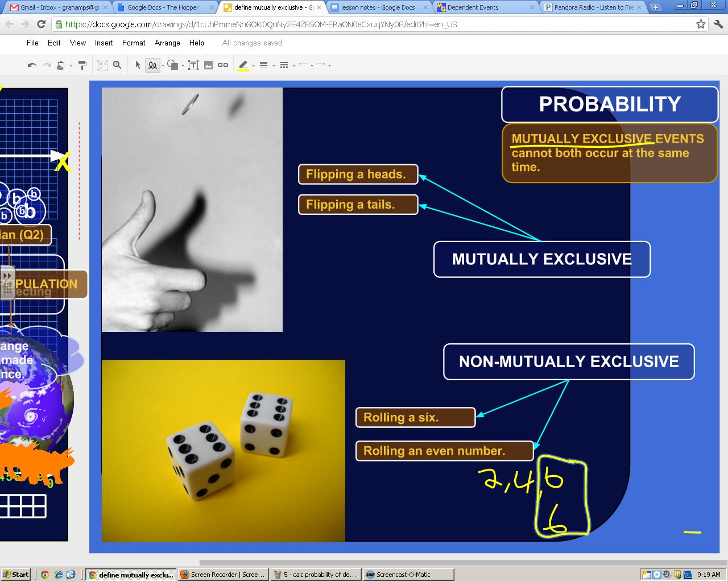Image resolution: width=728 pixels, height=582 pixels.
Task: Select the NON-MUTUALLY EXCLUSIVE label box
Action: point(569,361)
